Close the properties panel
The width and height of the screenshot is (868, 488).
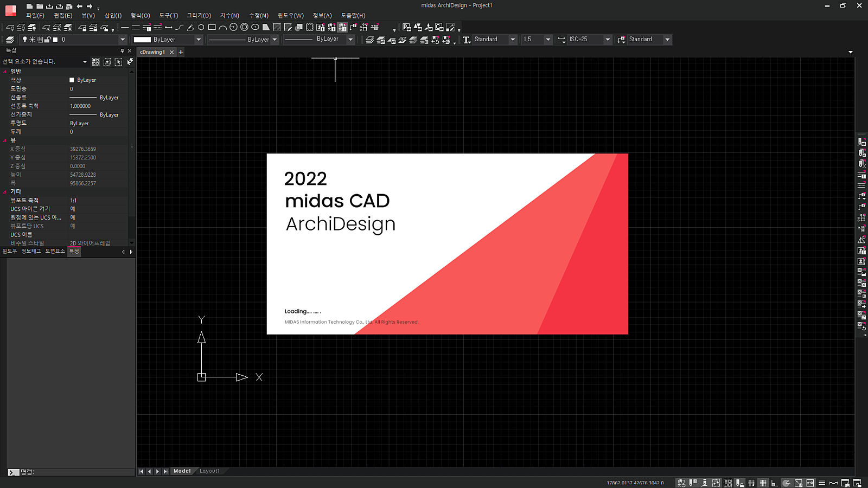pos(130,50)
